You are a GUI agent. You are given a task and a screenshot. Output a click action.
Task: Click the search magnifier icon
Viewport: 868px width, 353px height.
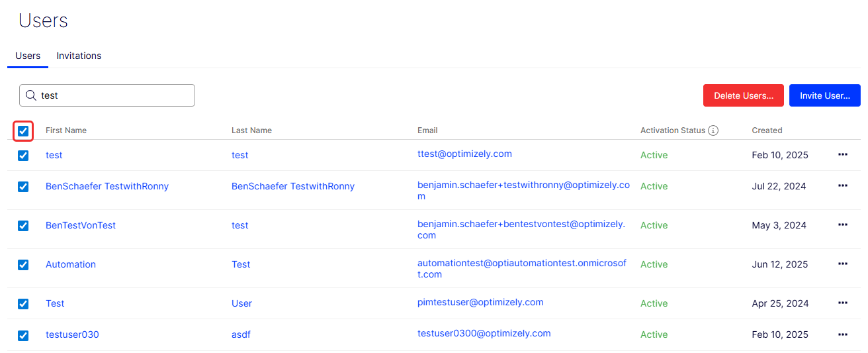pyautogui.click(x=30, y=95)
